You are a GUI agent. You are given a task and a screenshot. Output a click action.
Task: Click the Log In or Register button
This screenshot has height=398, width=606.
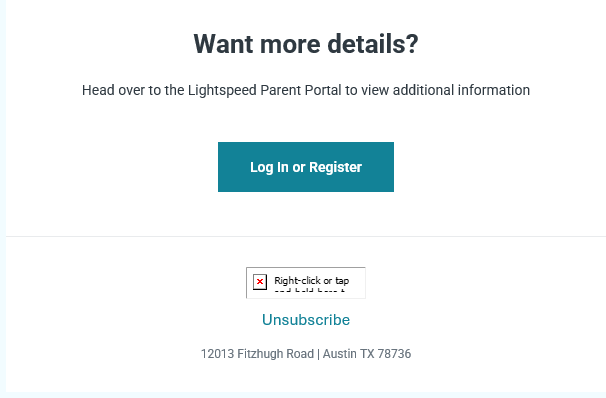tap(306, 167)
